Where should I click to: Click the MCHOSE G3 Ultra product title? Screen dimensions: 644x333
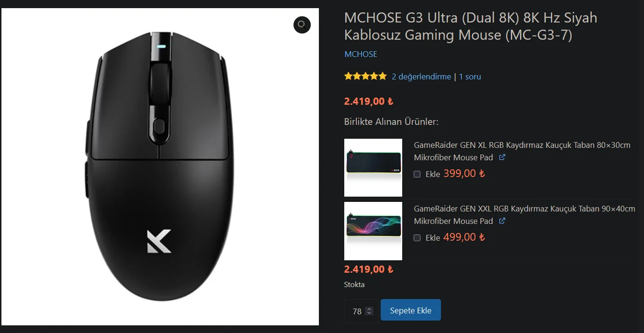point(471,26)
